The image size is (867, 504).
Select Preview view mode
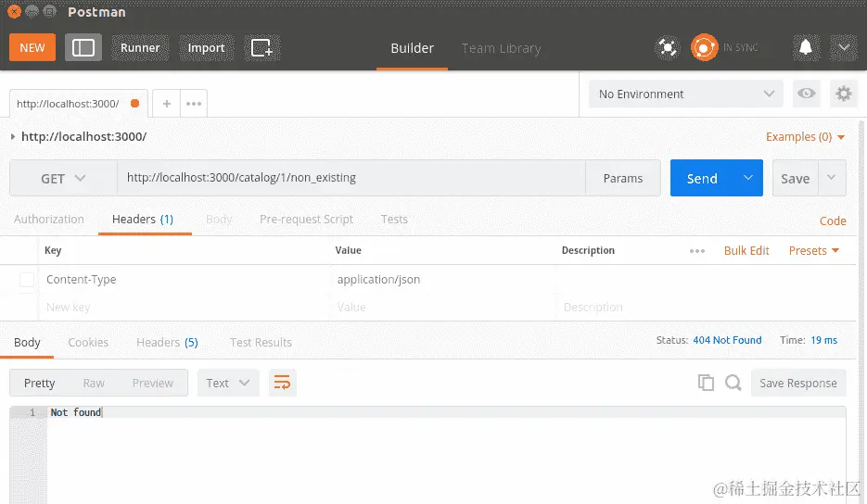click(153, 383)
